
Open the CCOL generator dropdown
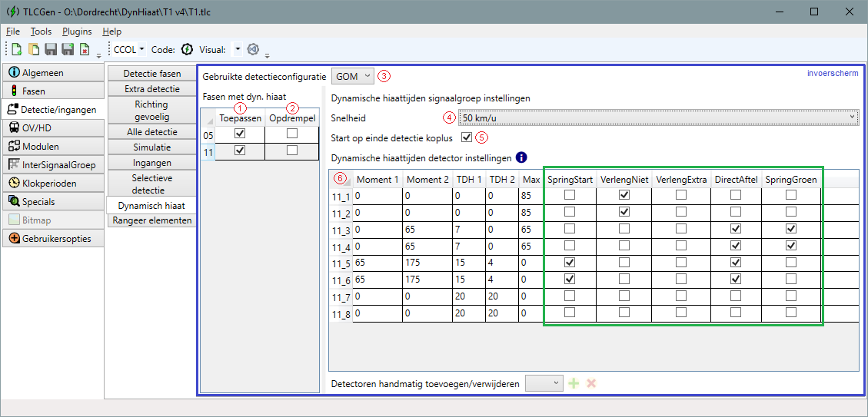(x=129, y=50)
